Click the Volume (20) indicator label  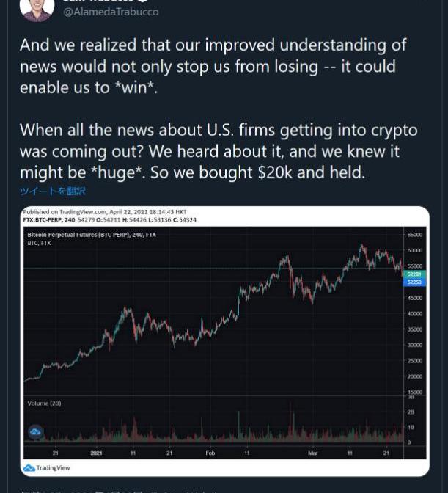click(x=44, y=403)
